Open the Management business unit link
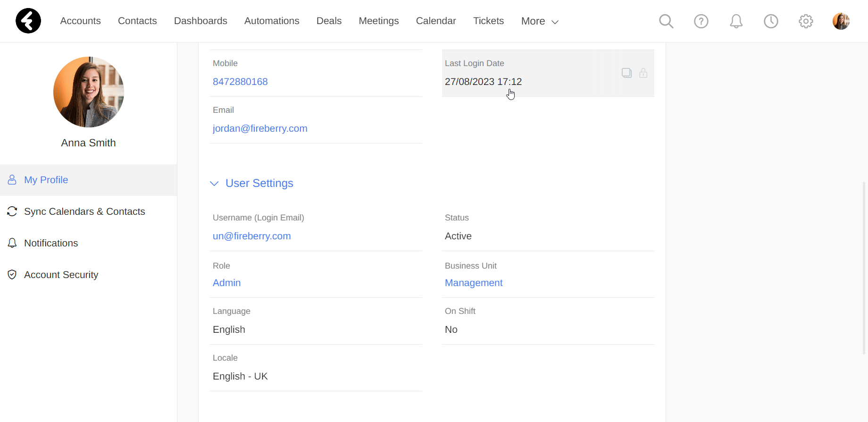 474,283
